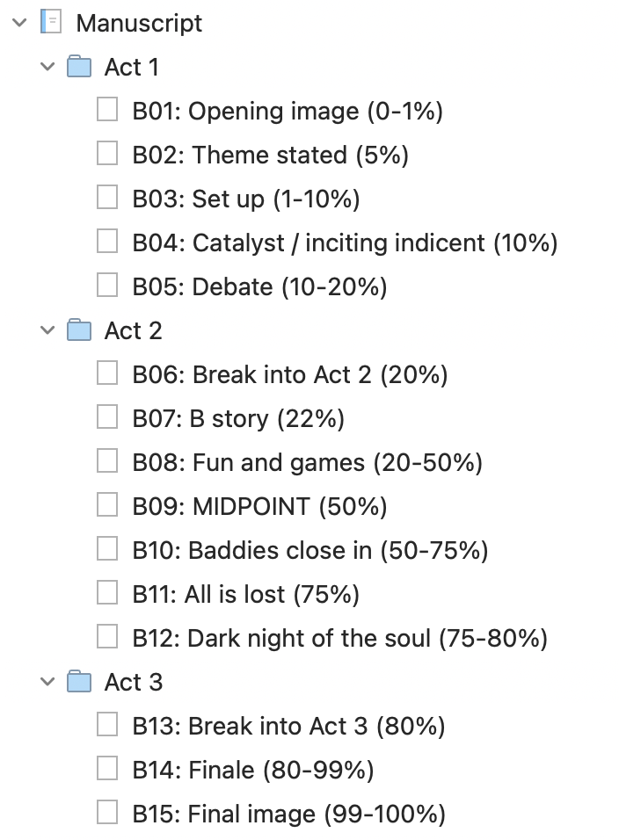Click the B07 B story document icon
Viewport: 619px width, 840px height.
[x=107, y=416]
